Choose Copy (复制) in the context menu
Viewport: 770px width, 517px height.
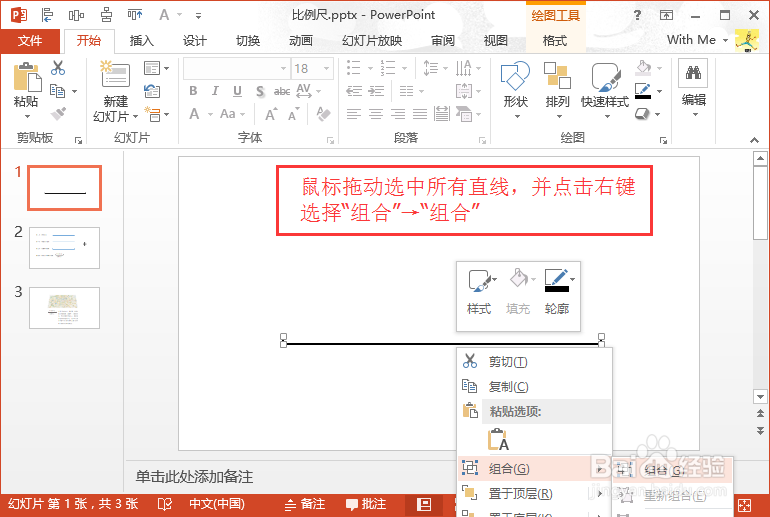coord(534,386)
